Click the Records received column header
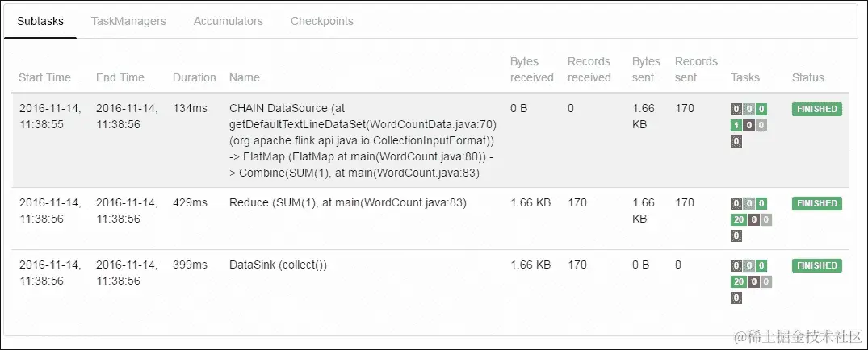868x350 pixels. 589,69
